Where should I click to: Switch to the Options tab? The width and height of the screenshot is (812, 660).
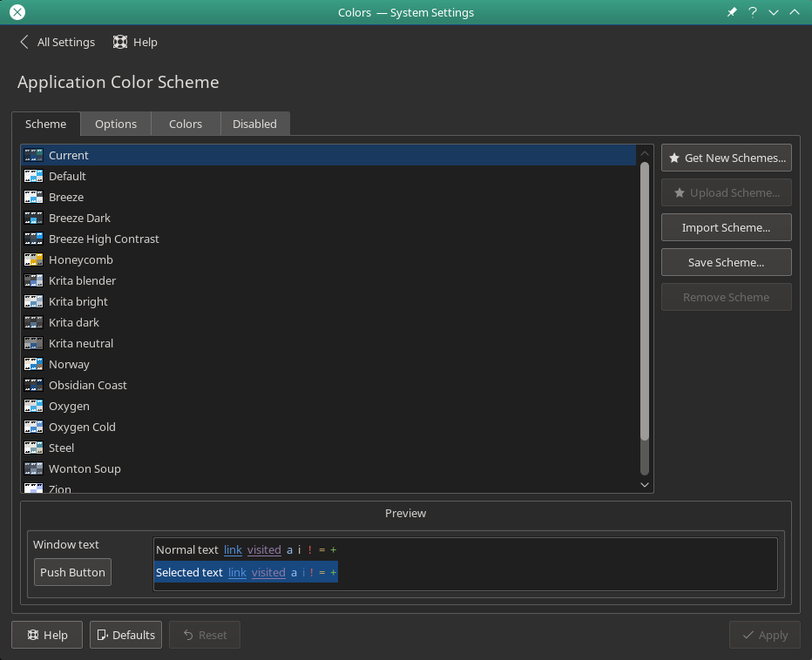(116, 124)
